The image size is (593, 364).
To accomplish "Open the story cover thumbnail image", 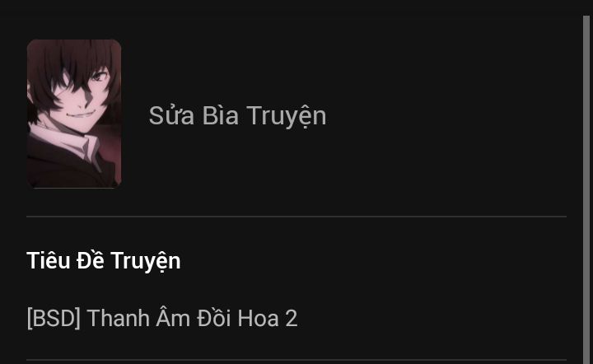I will pyautogui.click(x=74, y=114).
